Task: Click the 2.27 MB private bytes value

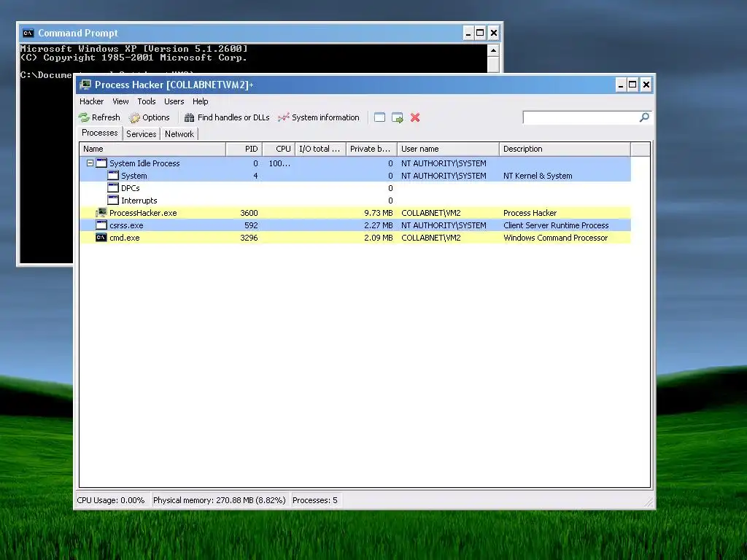Action: (x=379, y=225)
